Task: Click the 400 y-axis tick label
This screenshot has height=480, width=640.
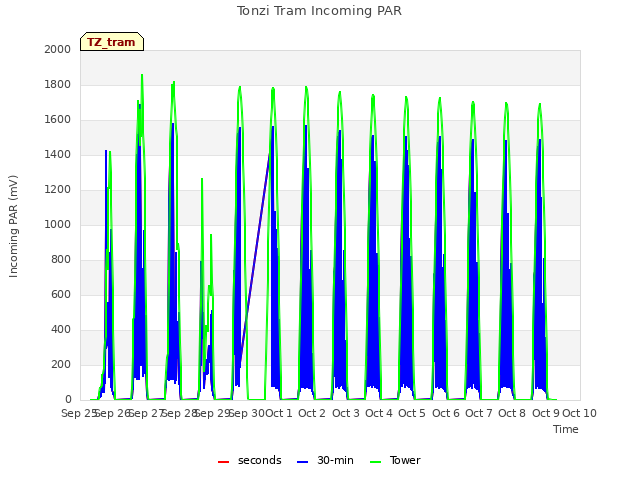Action: 61,329
